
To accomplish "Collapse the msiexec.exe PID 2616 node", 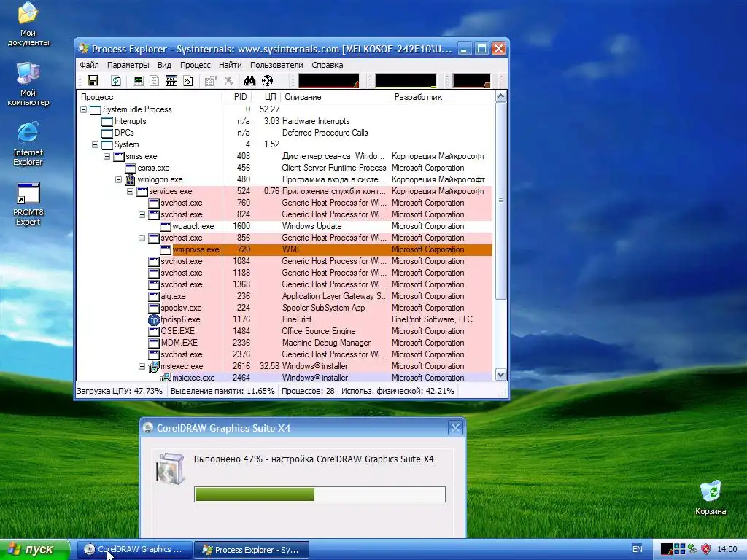I will (142, 366).
